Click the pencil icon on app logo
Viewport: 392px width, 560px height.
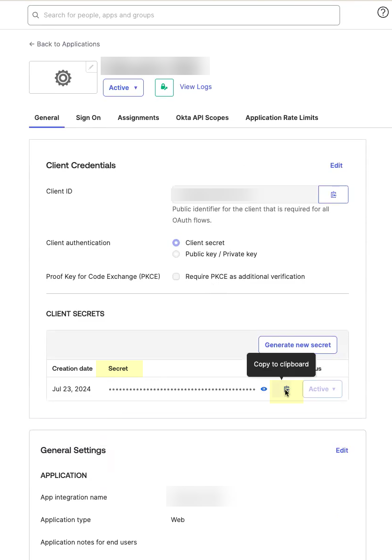(91, 67)
